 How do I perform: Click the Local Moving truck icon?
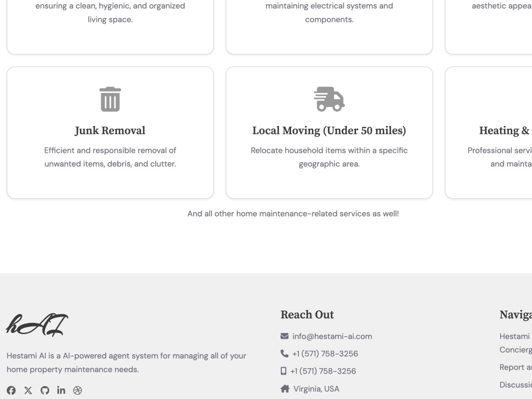click(x=329, y=99)
